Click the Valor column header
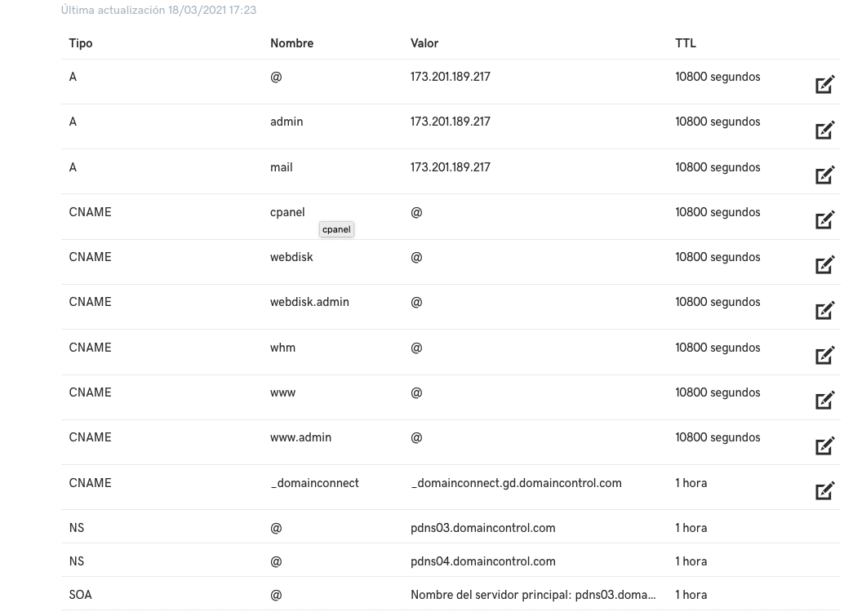The width and height of the screenshot is (853, 616). tap(424, 43)
